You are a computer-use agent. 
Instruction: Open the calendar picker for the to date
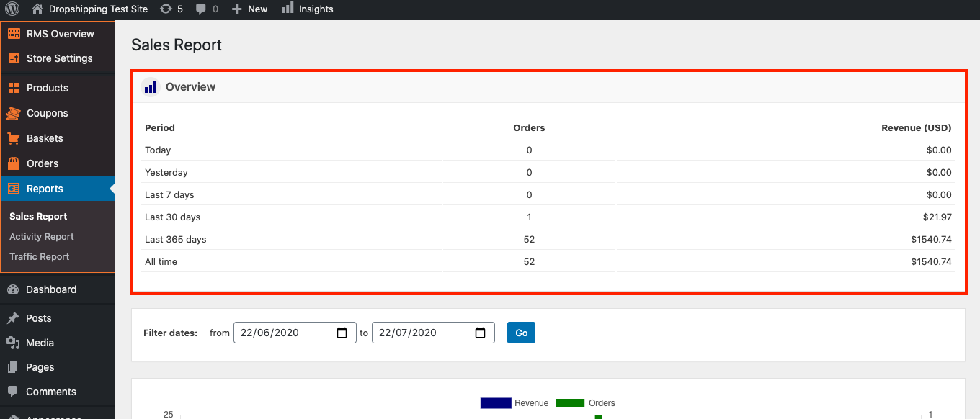(x=481, y=333)
